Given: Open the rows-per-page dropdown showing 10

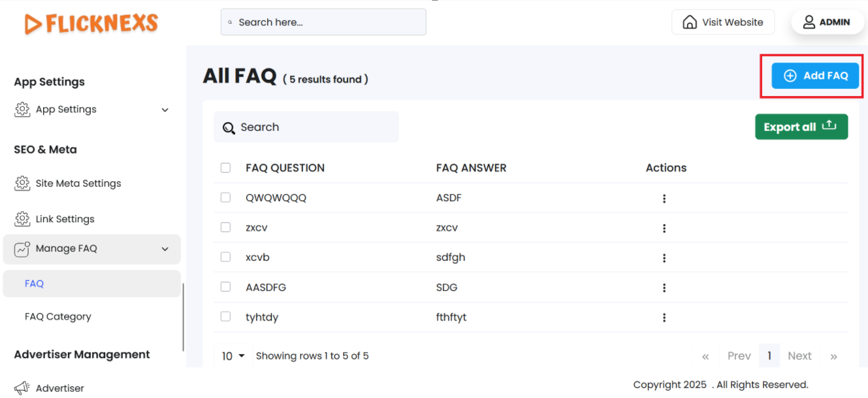Looking at the screenshot, I should [x=233, y=356].
